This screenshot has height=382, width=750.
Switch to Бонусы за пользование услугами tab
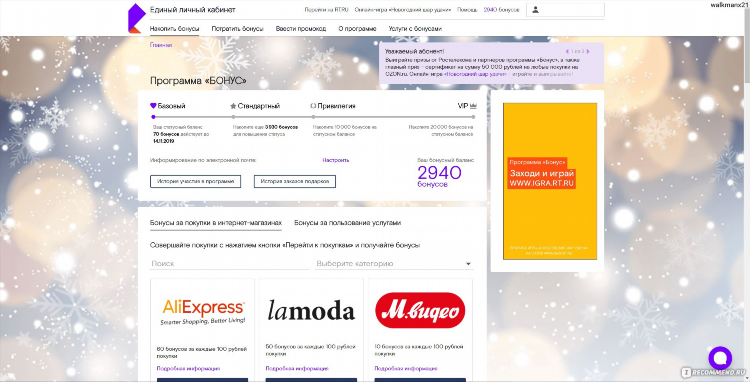click(x=347, y=223)
